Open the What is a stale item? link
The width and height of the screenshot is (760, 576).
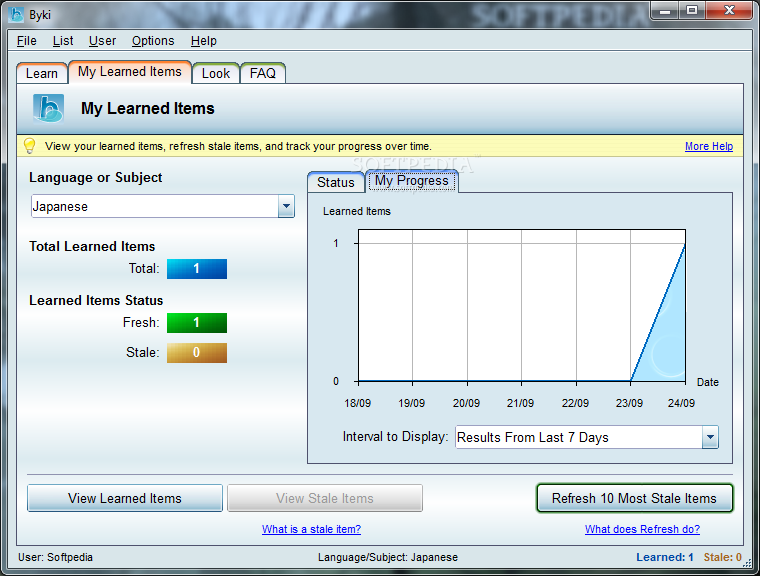[312, 529]
